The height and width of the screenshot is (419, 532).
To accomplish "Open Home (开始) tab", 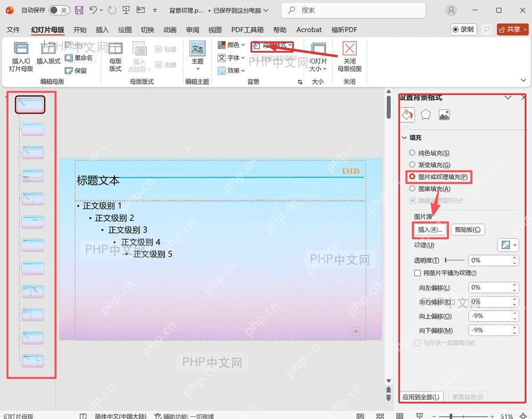I will point(80,30).
